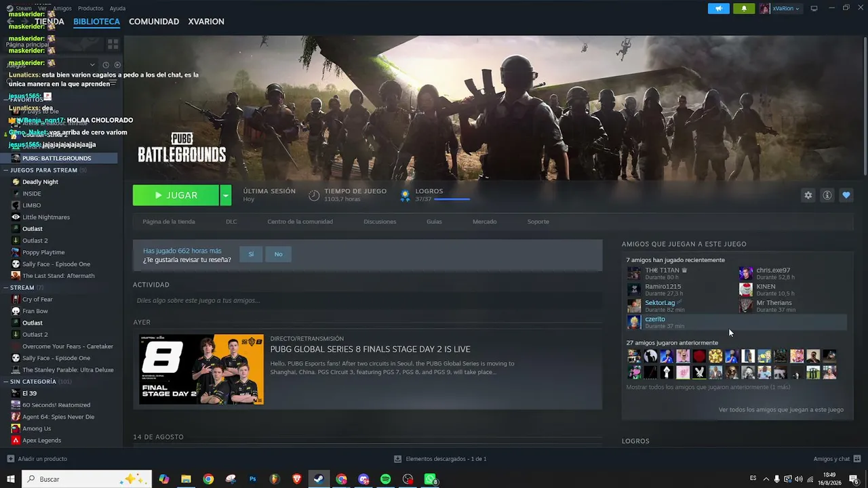This screenshot has width=868, height=488.
Task: Click No on review prompt
Action: (278, 254)
